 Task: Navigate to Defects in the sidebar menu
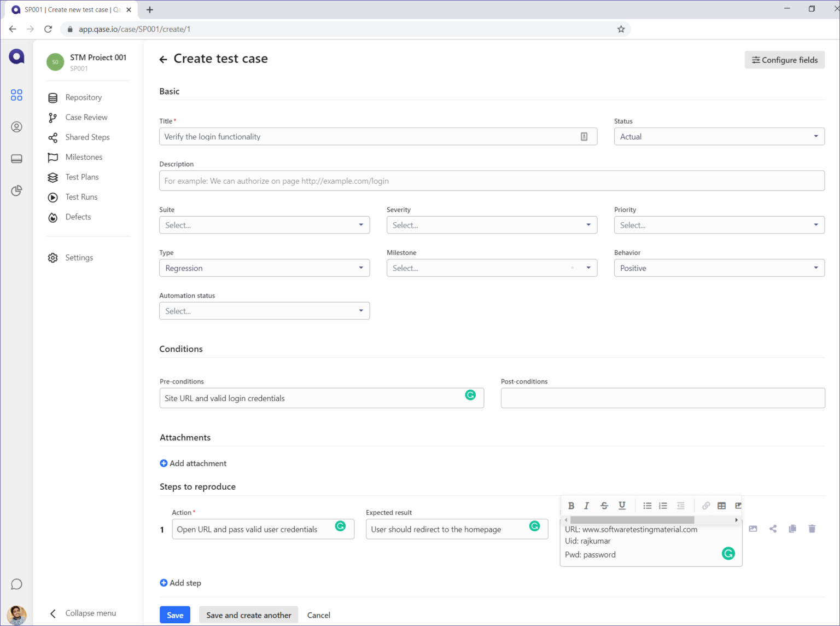78,217
